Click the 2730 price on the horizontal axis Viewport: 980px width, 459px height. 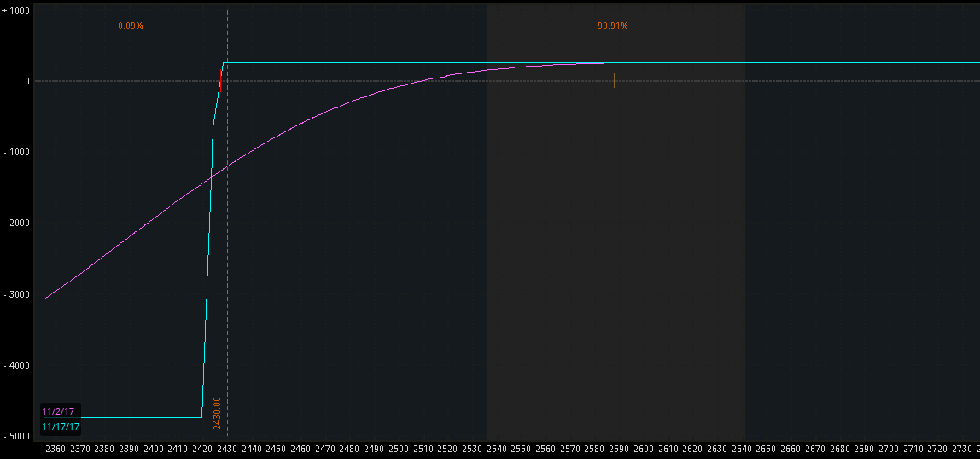pyautogui.click(x=962, y=449)
